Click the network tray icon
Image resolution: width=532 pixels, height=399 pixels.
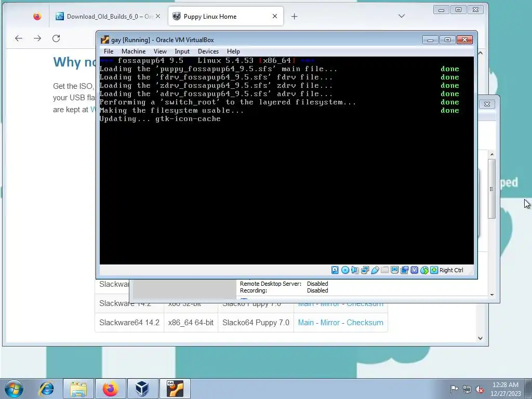467,389
